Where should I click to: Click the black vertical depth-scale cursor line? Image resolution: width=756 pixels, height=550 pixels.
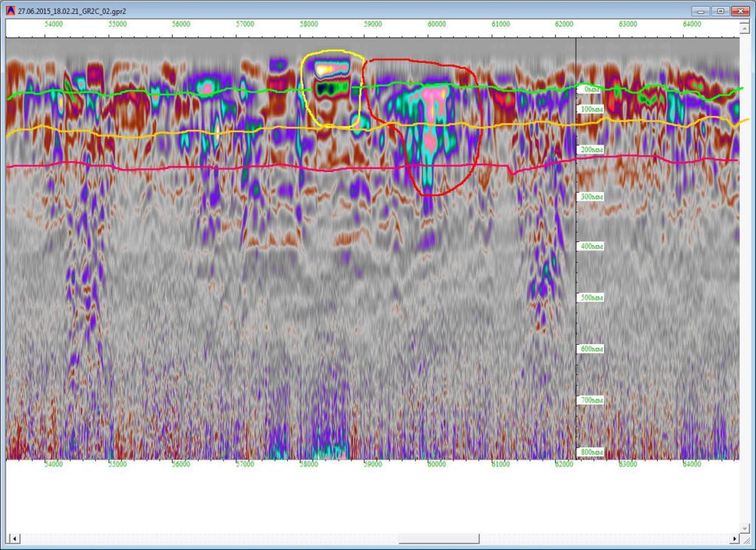pos(576,249)
